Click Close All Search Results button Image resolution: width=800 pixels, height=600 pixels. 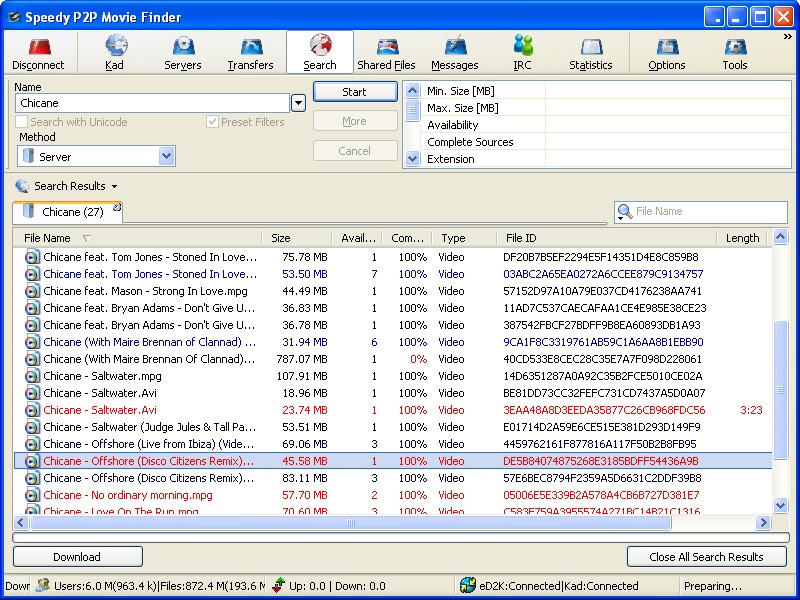coord(707,557)
